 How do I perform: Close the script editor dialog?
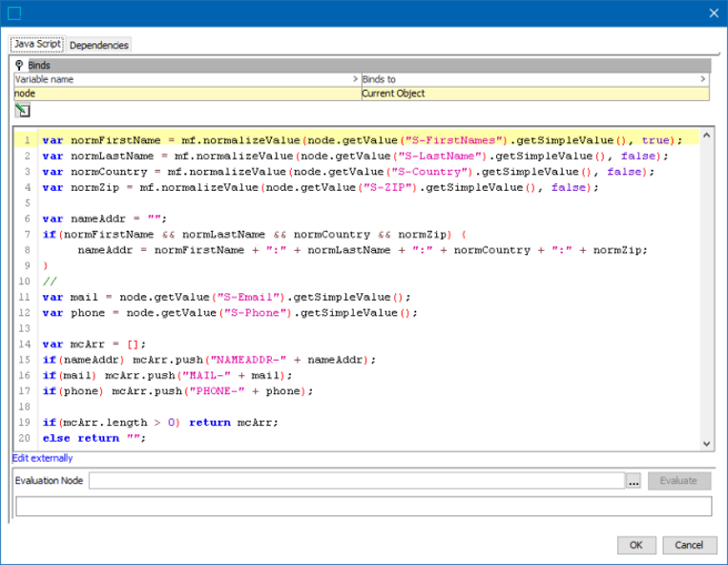pyautogui.click(x=713, y=12)
